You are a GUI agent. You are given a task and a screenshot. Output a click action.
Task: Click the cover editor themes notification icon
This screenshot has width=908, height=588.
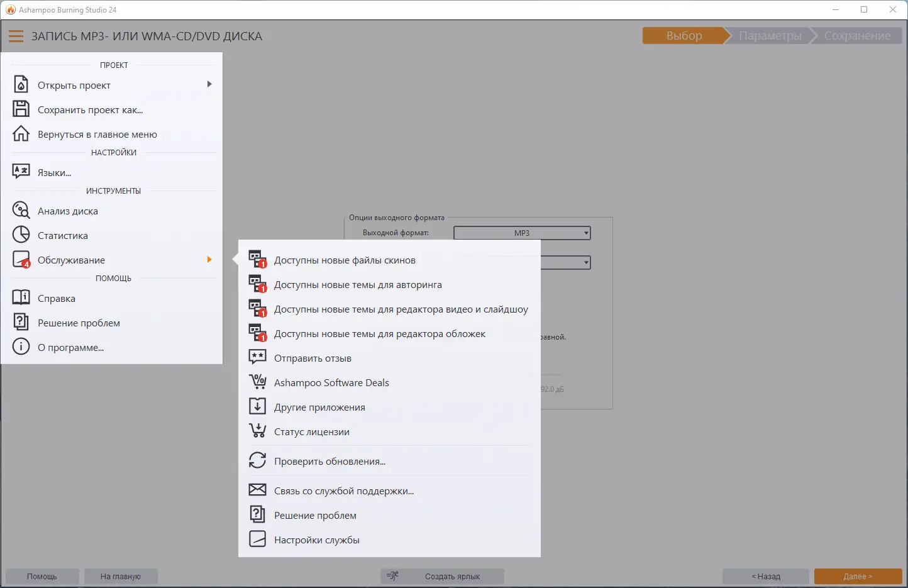tap(258, 333)
